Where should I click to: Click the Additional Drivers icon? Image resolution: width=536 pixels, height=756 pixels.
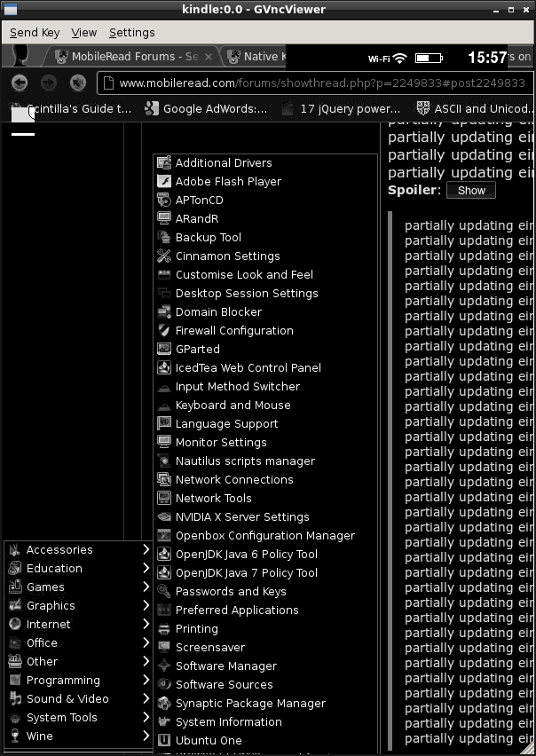coord(164,162)
